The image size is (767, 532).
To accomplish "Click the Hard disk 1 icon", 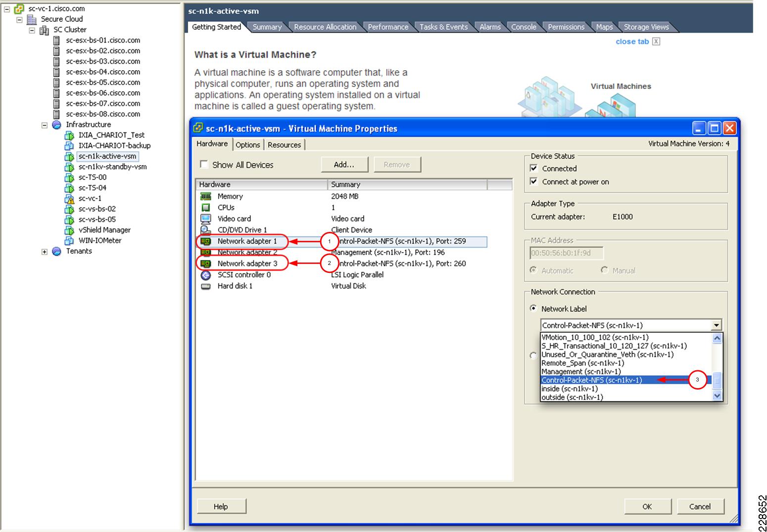I will pyautogui.click(x=206, y=286).
